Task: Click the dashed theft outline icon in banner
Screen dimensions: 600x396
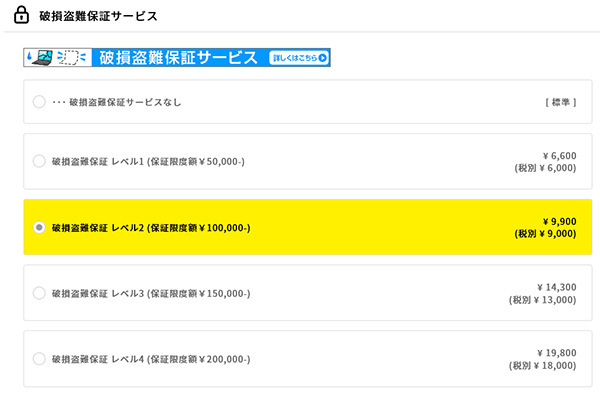Action: coord(71,58)
